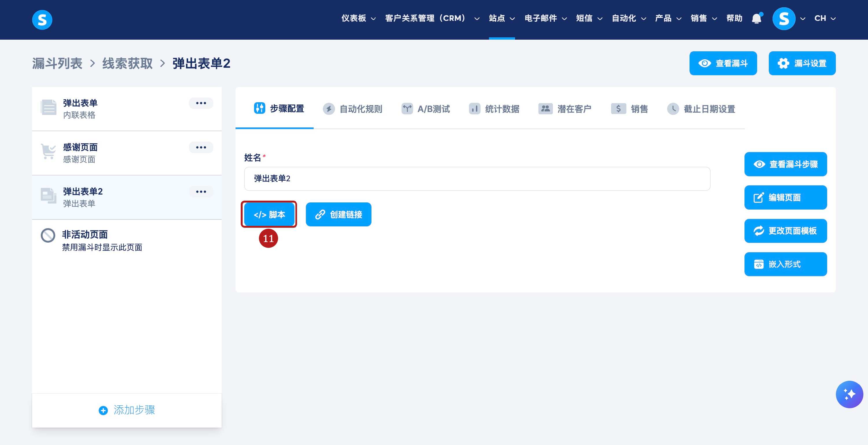Expand the 自动化 navigation dropdown
This screenshot has width=868, height=445.
click(628, 19)
